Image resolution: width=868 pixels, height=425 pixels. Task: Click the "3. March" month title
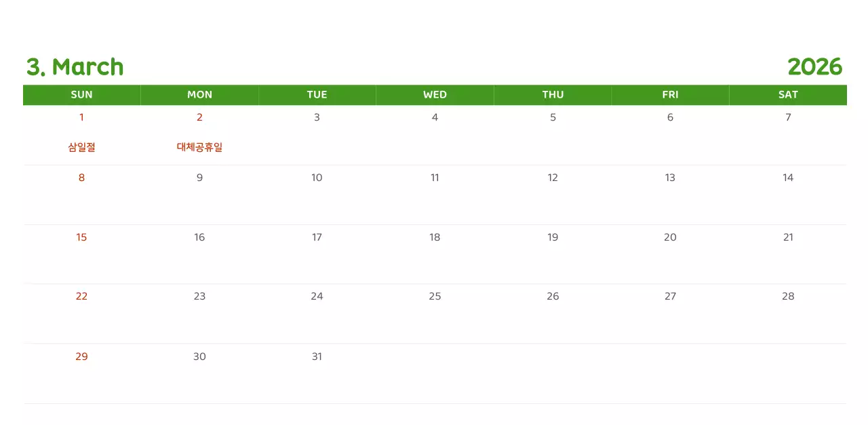[x=75, y=67]
